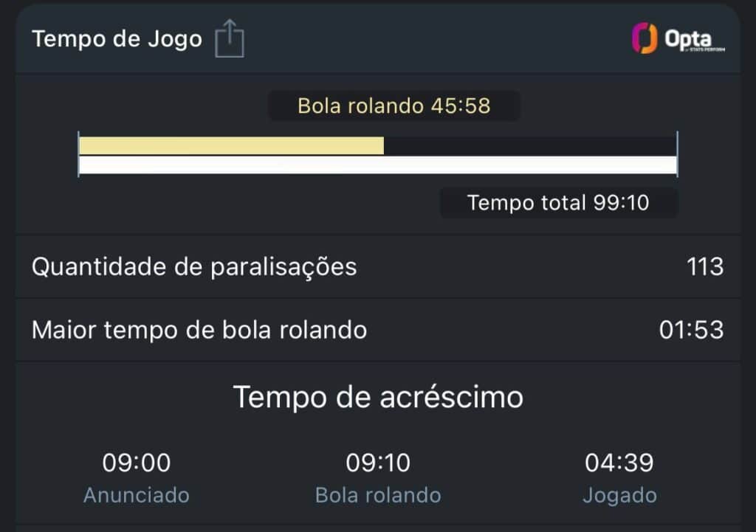Click the 113 stoppages value
756x532 pixels.
click(x=704, y=266)
